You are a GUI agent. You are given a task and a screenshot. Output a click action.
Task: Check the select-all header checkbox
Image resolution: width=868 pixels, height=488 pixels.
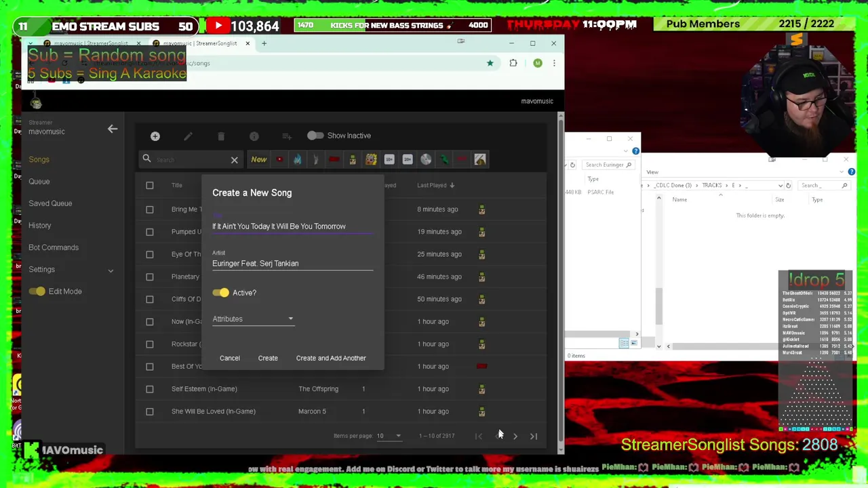(x=150, y=186)
